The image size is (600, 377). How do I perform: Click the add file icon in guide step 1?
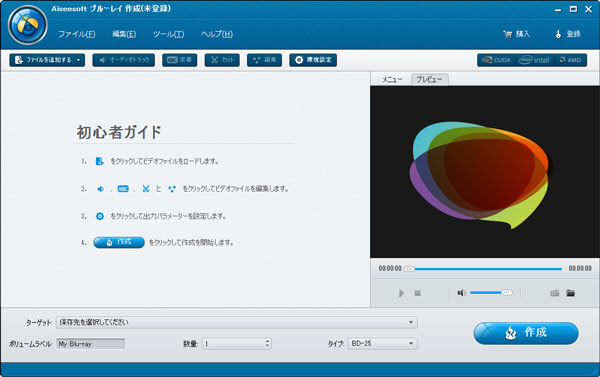pos(99,161)
